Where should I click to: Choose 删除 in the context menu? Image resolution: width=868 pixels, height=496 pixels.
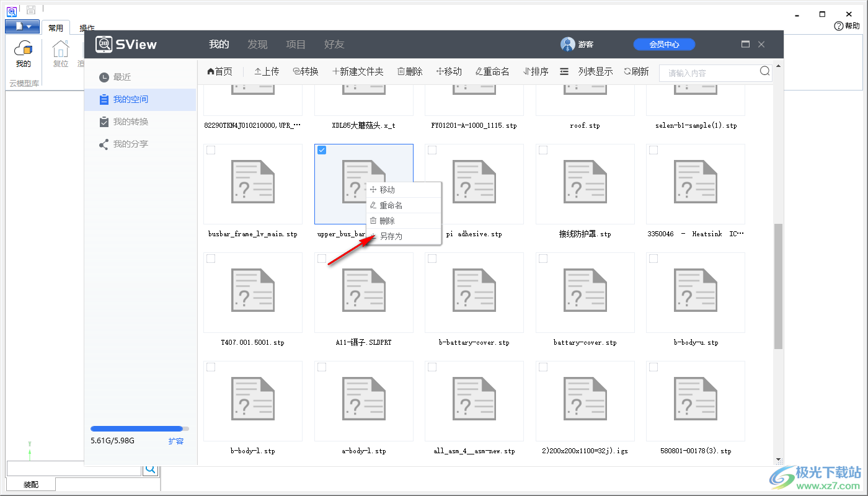pos(404,221)
